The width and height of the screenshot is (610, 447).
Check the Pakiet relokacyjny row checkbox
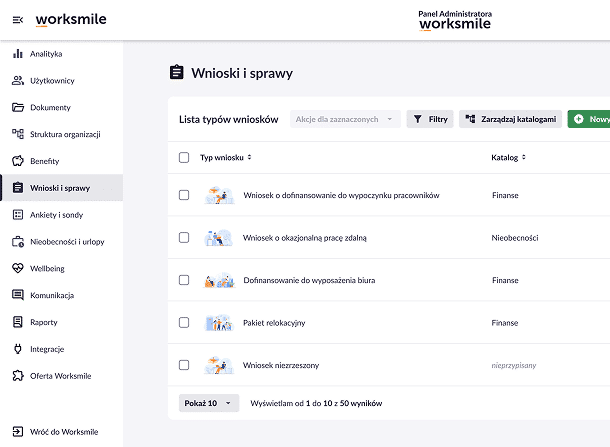[184, 323]
